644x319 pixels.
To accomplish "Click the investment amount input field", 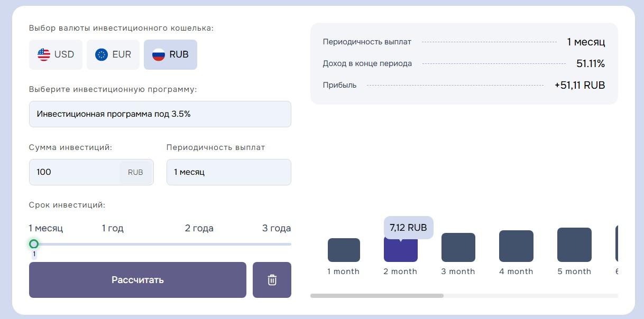I will coord(74,172).
